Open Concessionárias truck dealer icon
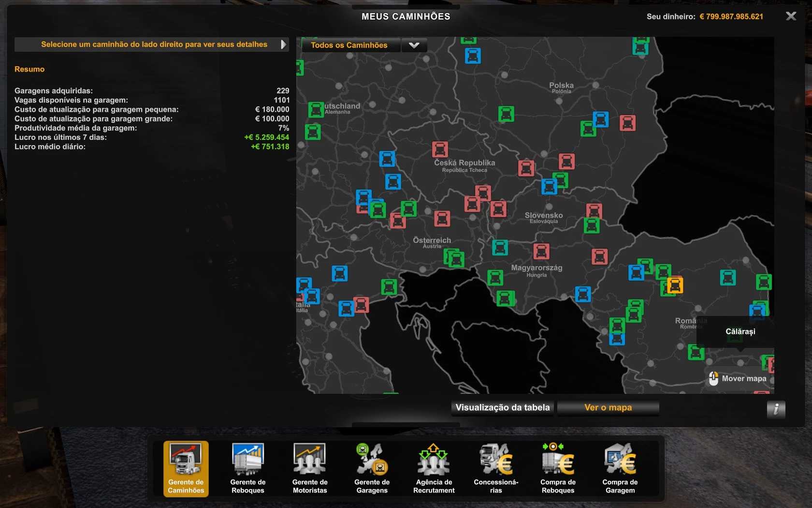The width and height of the screenshot is (812, 508). click(x=496, y=468)
